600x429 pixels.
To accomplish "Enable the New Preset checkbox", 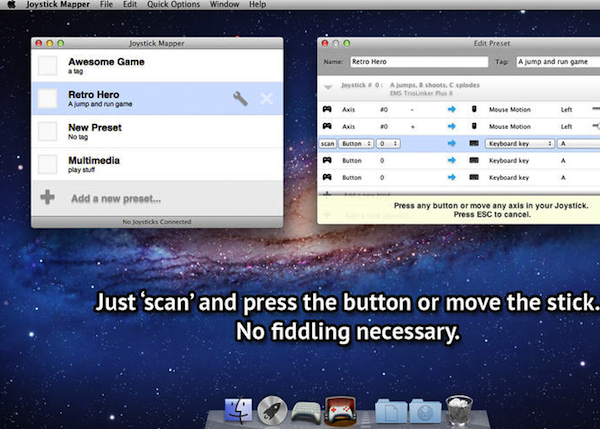I will pos(48,131).
